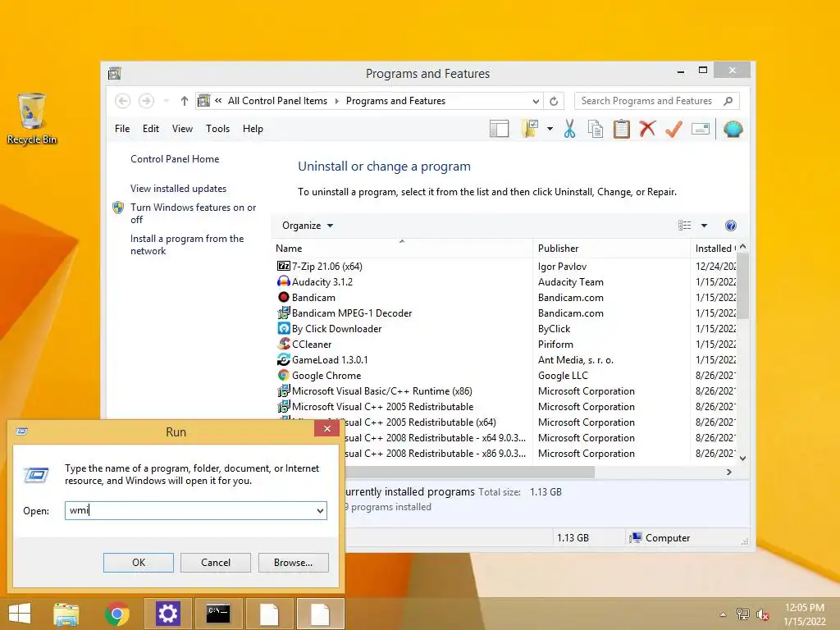The width and height of the screenshot is (840, 630).
Task: Expand the All Control Panel Items breadcrumb arrow
Action: coord(336,101)
